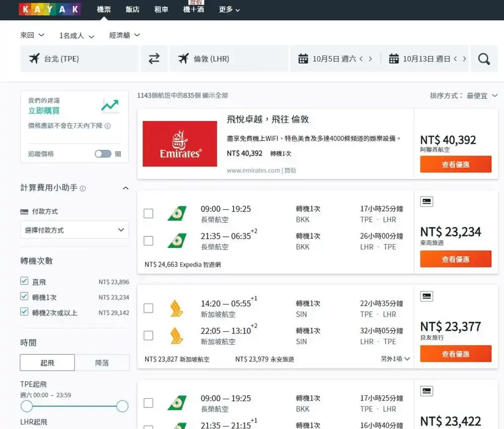504x429 pixels.
Task: Click the Emirates ad logo
Action: 180,144
